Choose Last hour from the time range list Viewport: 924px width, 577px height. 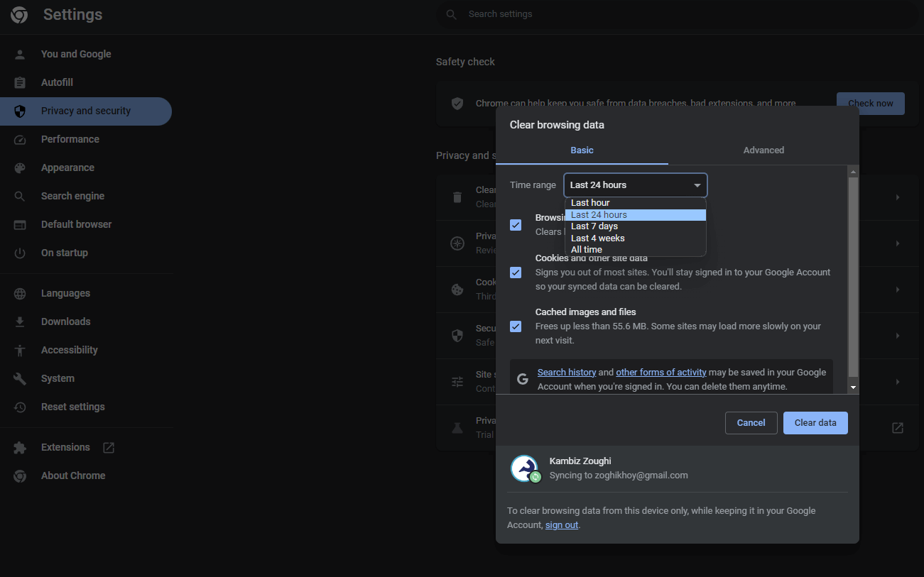[x=636, y=203]
